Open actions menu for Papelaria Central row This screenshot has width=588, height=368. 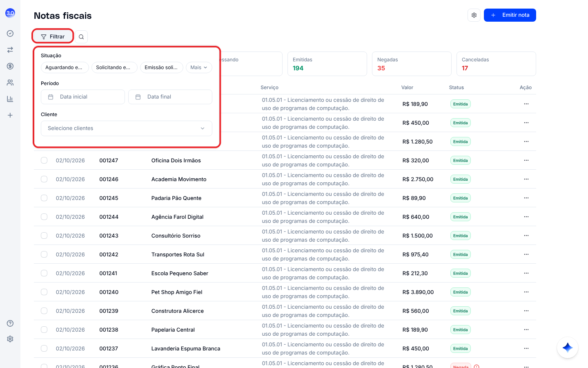[x=526, y=330]
